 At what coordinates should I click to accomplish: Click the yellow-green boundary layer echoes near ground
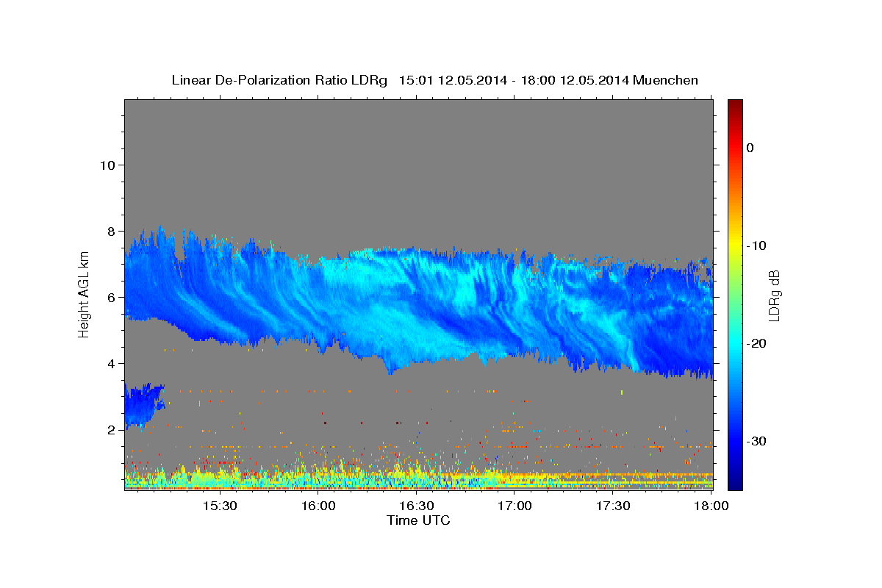pyautogui.click(x=418, y=476)
